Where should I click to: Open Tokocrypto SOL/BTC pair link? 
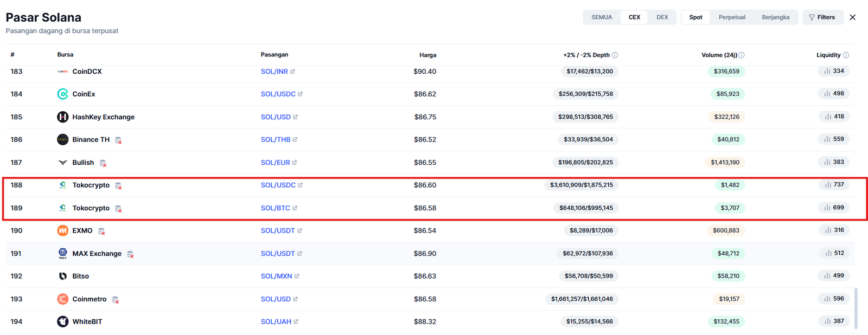(276, 208)
